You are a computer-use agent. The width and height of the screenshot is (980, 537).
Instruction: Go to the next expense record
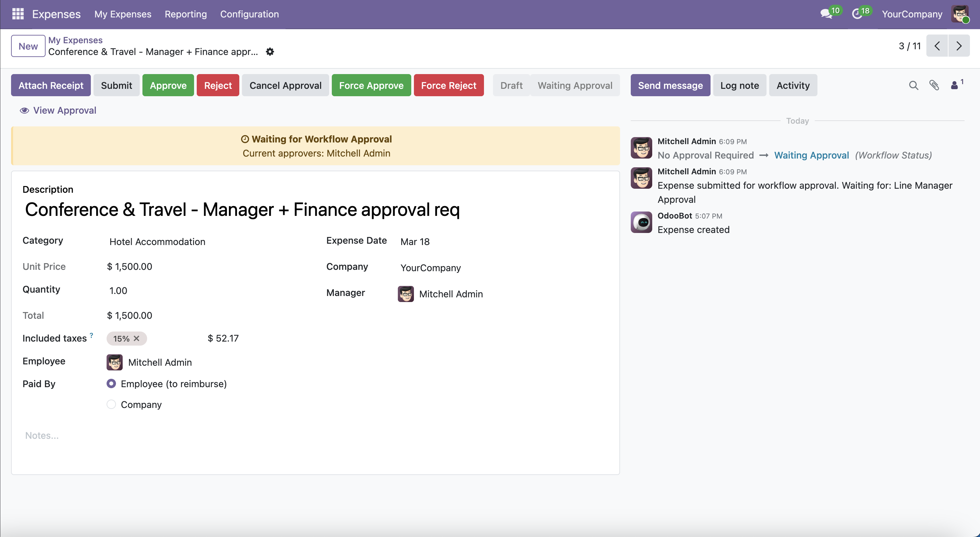(959, 46)
